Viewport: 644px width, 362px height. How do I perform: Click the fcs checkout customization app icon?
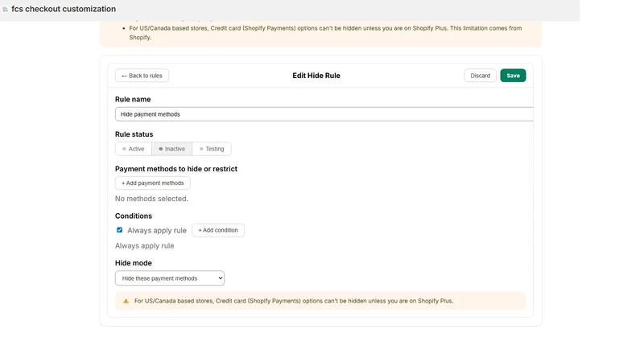5,9
